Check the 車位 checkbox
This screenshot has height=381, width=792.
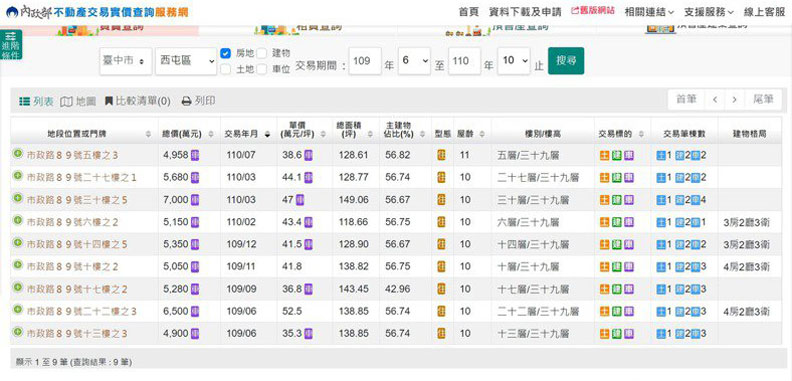click(x=262, y=69)
